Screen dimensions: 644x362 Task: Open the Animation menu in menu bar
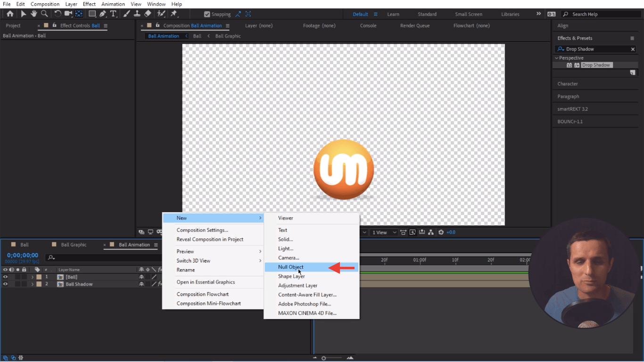point(113,4)
